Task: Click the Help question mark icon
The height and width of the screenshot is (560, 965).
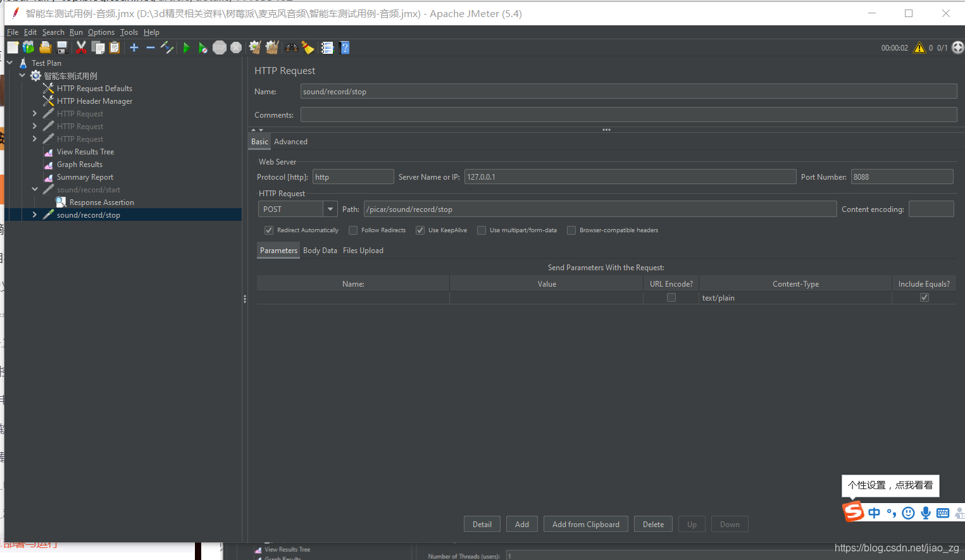Action: coord(344,47)
